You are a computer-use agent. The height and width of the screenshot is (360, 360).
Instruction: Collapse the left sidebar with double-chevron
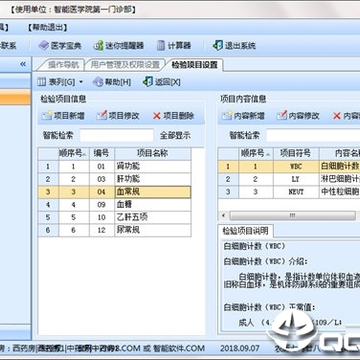[x=23, y=64]
